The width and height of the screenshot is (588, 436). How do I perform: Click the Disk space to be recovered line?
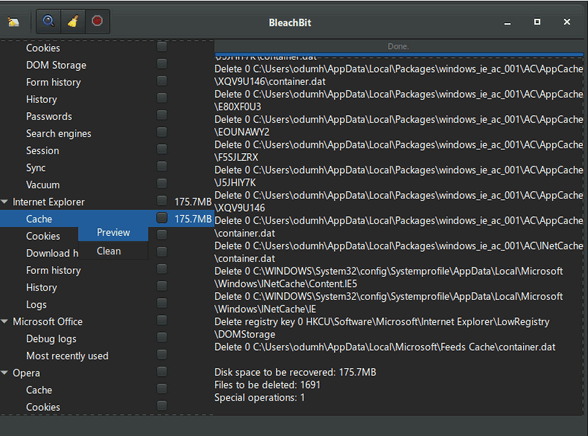click(x=295, y=372)
